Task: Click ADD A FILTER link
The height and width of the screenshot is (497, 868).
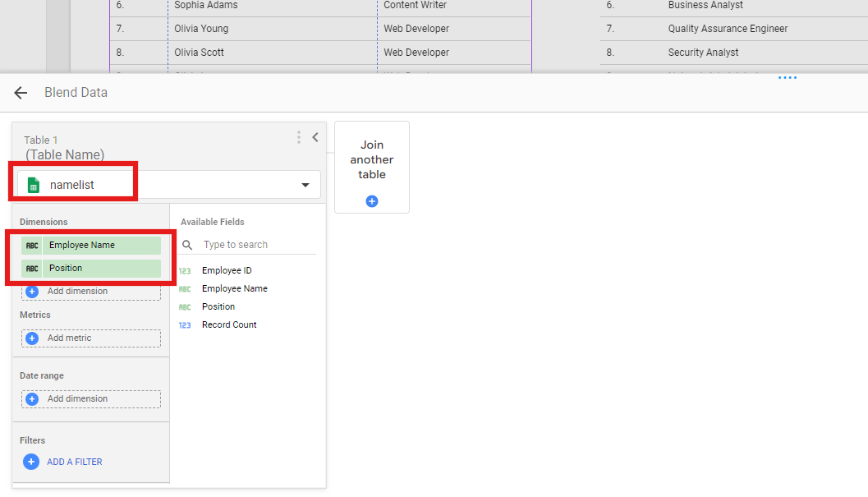Action: click(x=75, y=462)
